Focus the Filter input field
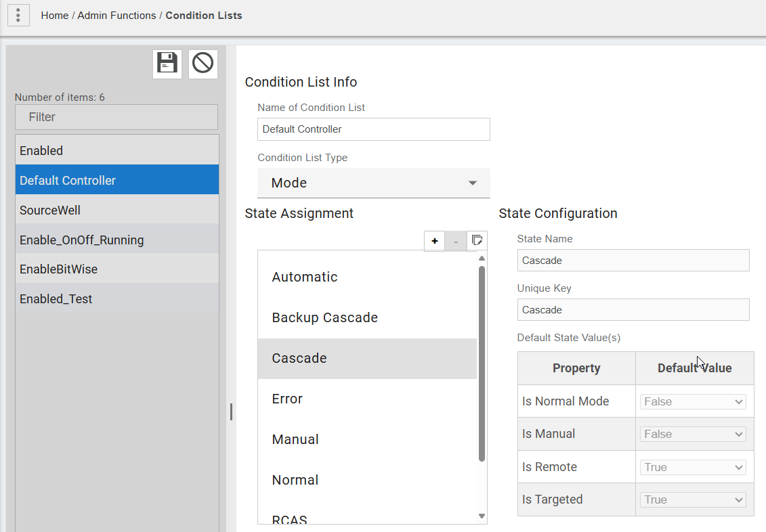This screenshot has height=532, width=766. (x=116, y=117)
